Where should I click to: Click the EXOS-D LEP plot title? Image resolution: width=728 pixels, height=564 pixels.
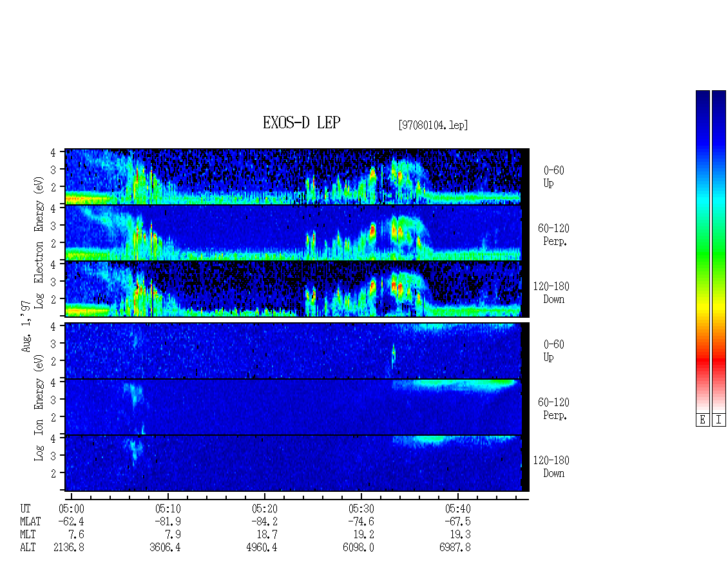pyautogui.click(x=302, y=122)
